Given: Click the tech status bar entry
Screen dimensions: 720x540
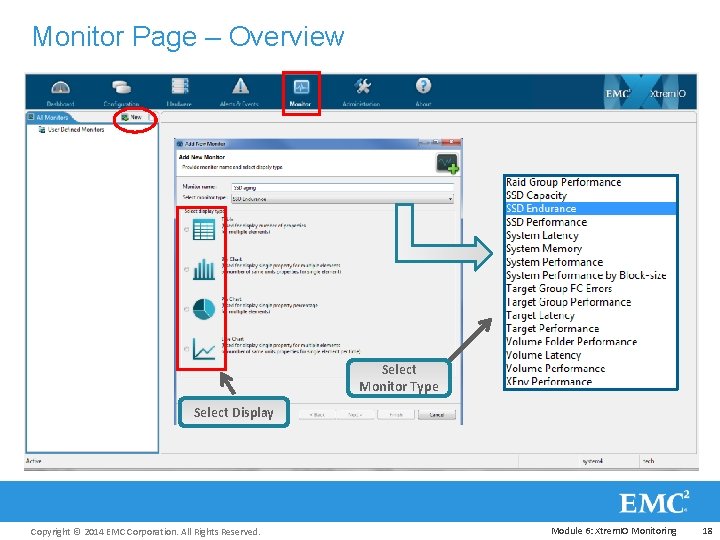Looking at the screenshot, I should [648, 461].
